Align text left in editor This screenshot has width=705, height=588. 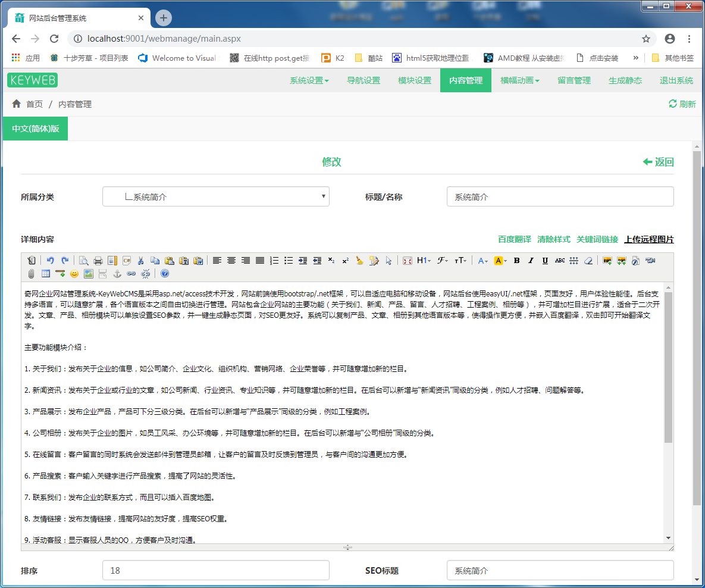click(217, 261)
